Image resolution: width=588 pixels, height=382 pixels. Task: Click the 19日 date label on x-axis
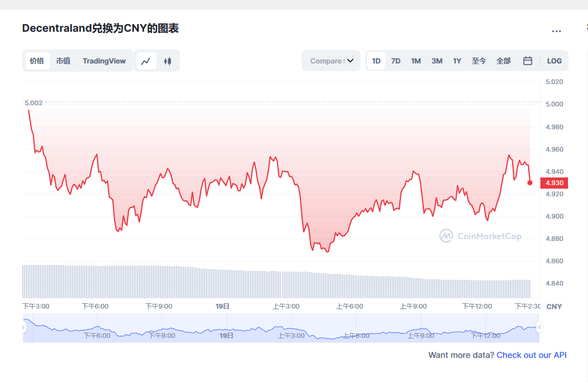coord(222,306)
